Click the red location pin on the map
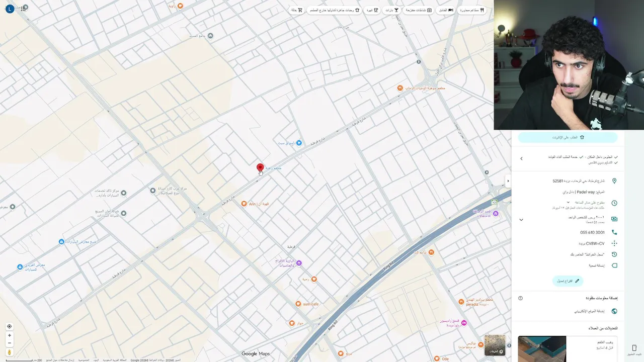This screenshot has height=362, width=644. tap(260, 168)
